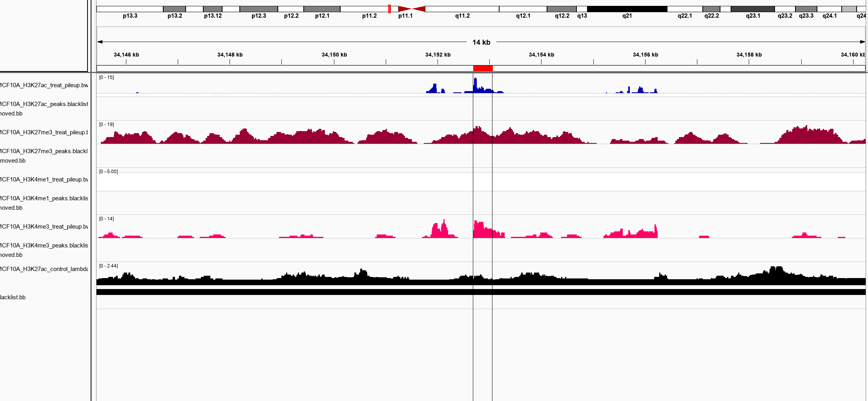Viewport: 868px width, 401px height.
Task: Click the q11.2 band of the chromosome
Action: coord(462,9)
